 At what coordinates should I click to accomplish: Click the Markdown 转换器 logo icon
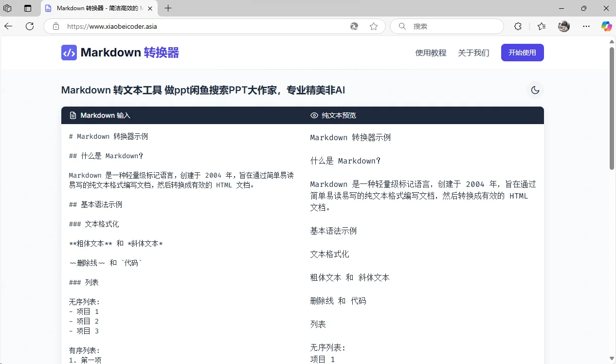click(x=69, y=52)
